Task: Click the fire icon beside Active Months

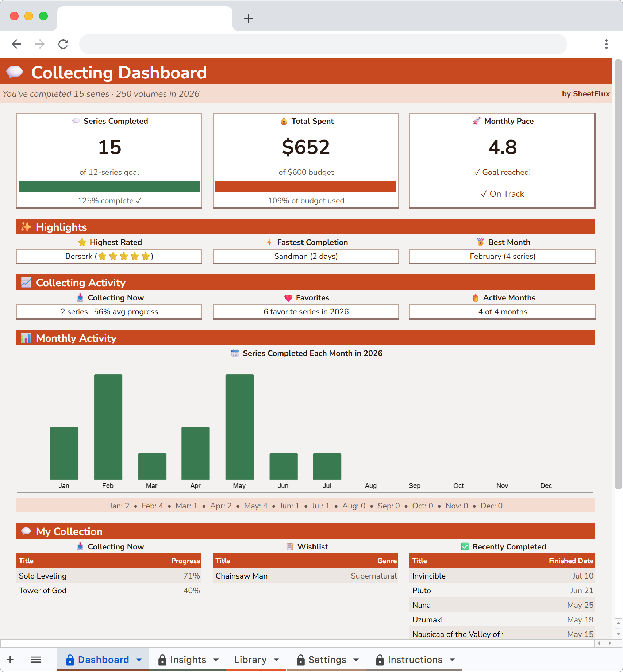Action: tap(475, 297)
